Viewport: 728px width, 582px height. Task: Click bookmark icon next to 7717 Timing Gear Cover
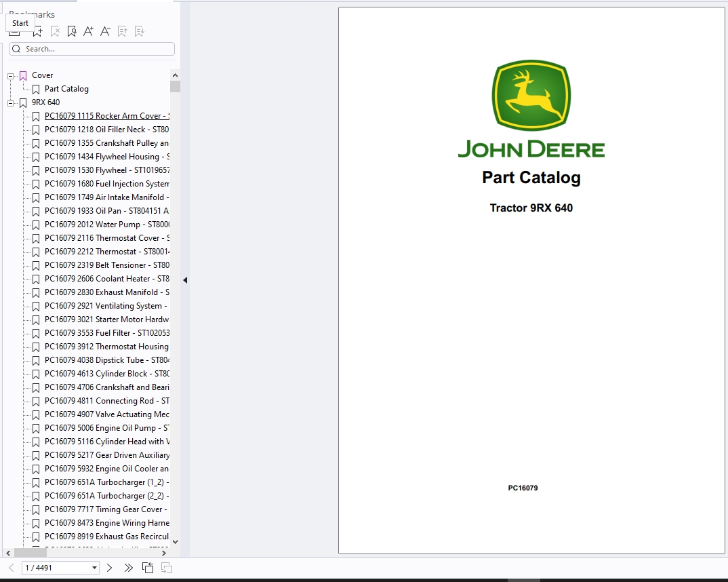[36, 509]
